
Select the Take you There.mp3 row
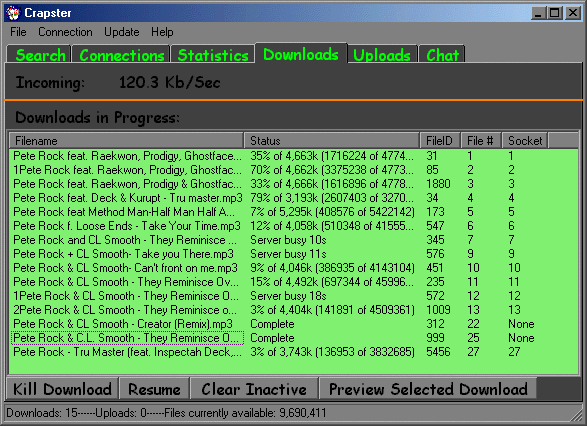tap(294, 254)
